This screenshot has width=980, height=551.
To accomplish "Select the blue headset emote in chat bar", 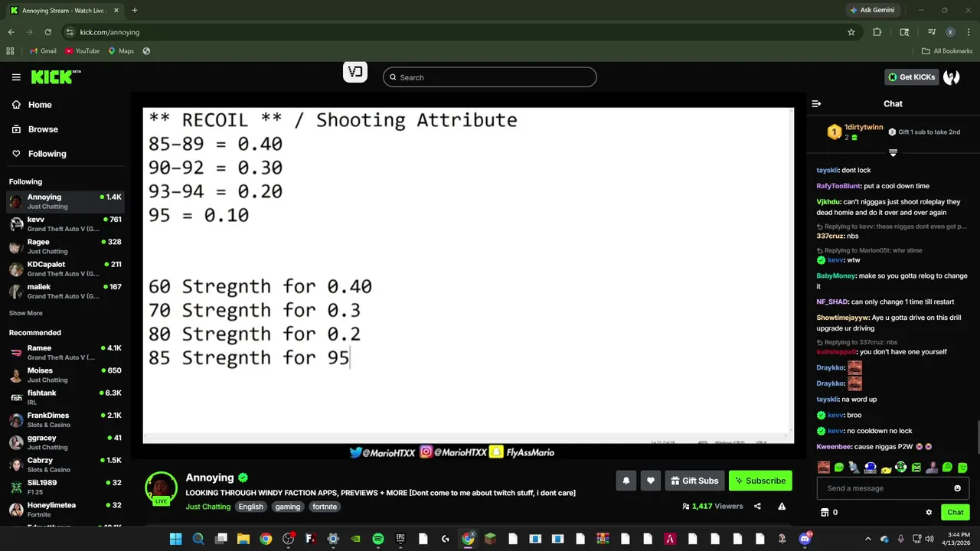I will (870, 467).
